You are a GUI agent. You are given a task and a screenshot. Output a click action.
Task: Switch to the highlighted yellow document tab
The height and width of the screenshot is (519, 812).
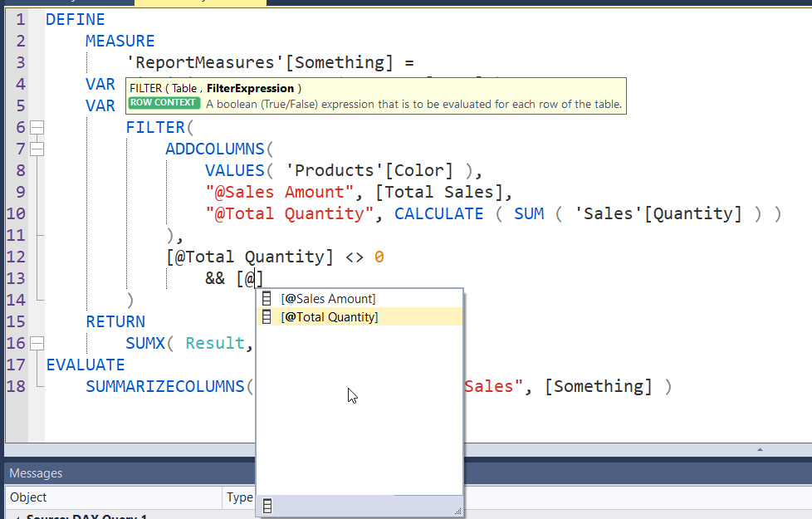[x=199, y=4]
